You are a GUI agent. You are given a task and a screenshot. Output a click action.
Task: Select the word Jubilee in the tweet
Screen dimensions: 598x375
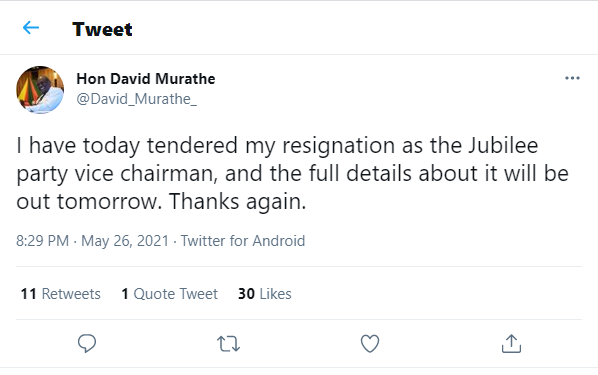point(503,145)
